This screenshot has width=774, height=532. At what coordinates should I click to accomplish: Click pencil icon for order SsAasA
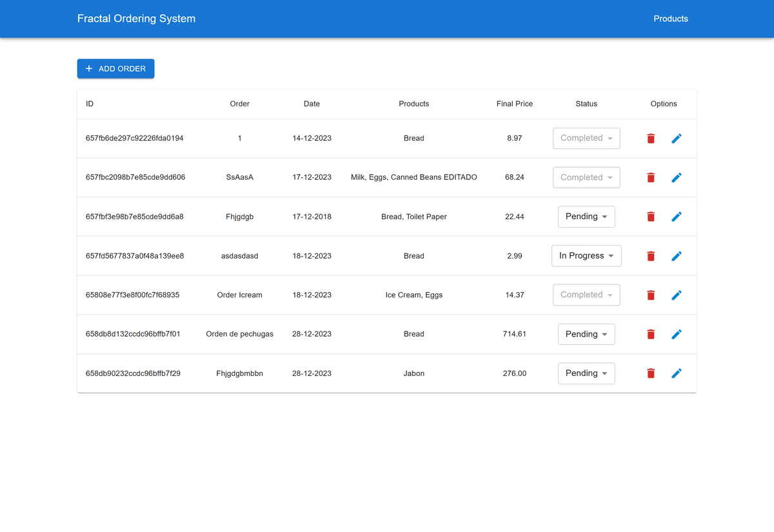677,177
